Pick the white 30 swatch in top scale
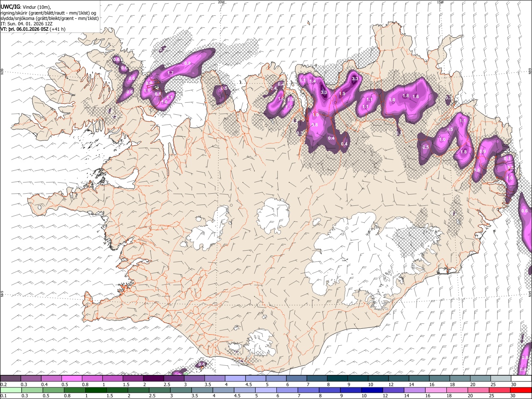Viewport: 532px width, 399px height. click(521, 379)
